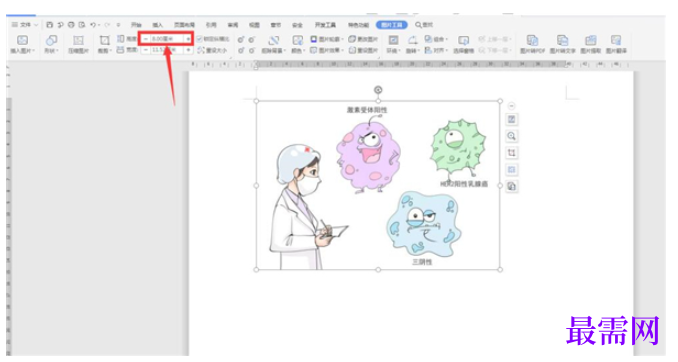The width and height of the screenshot is (678, 362).
Task: Click the Print Preview icon in quick access
Action: [82, 25]
